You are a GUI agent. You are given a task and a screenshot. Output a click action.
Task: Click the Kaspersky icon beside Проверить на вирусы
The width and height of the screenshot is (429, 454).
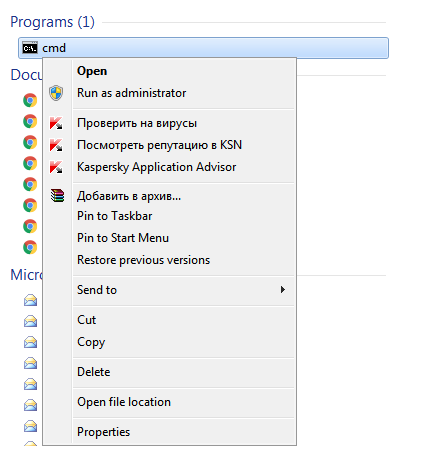tap(56, 123)
